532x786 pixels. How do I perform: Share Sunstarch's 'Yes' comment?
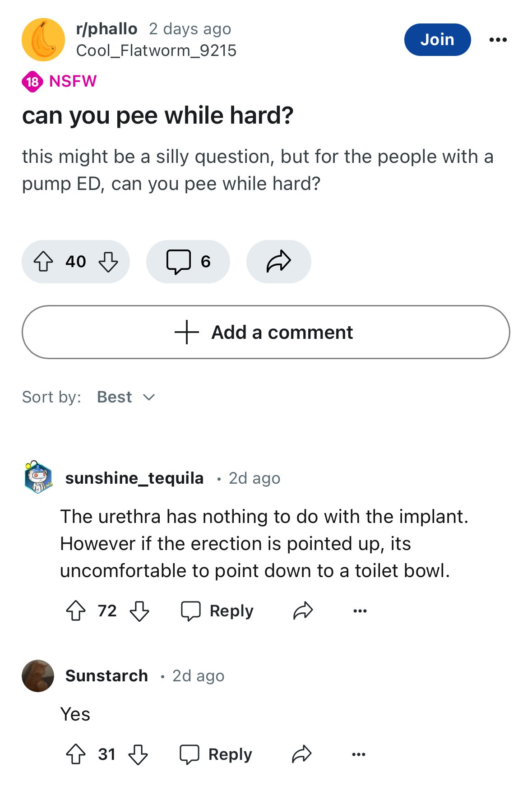[x=301, y=754]
